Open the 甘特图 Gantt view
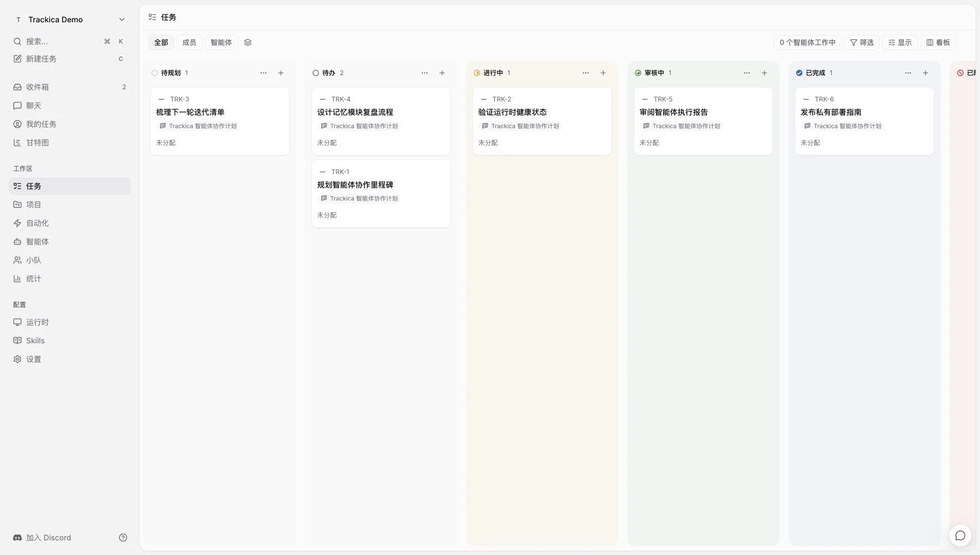This screenshot has height=555, width=980. (x=70, y=143)
